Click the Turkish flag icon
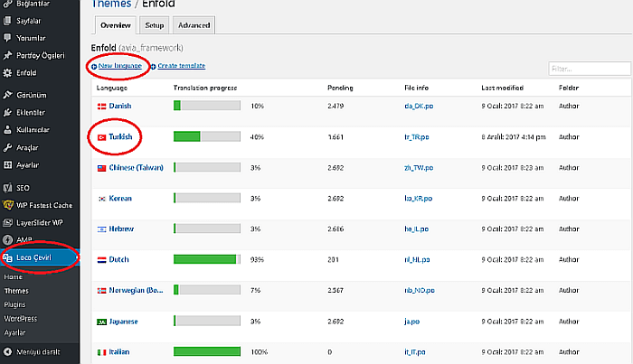633x364 pixels. pos(101,137)
